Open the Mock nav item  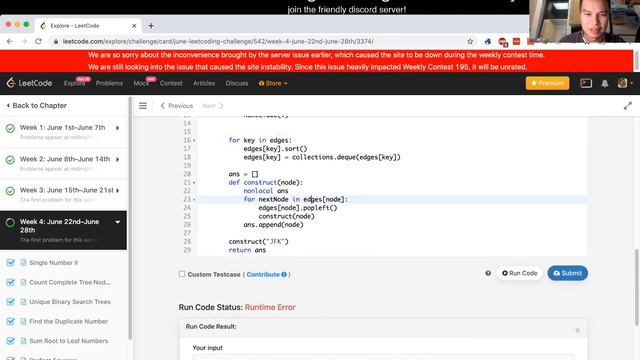pos(141,83)
